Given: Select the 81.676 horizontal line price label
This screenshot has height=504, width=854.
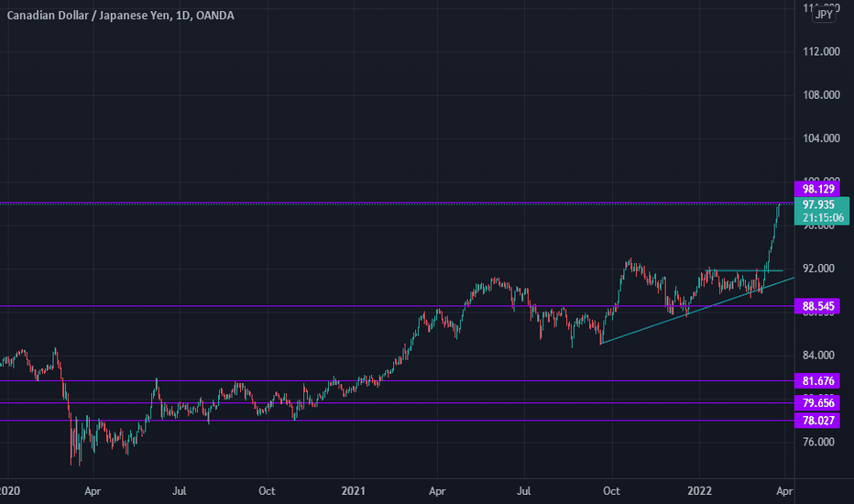Looking at the screenshot, I should pyautogui.click(x=817, y=381).
